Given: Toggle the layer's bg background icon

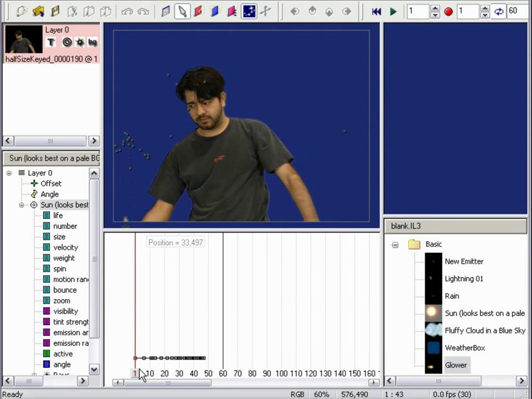Looking at the screenshot, I should click(93, 42).
